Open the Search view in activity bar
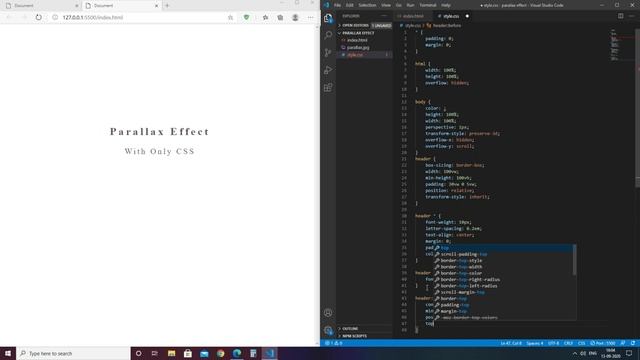 (x=328, y=35)
